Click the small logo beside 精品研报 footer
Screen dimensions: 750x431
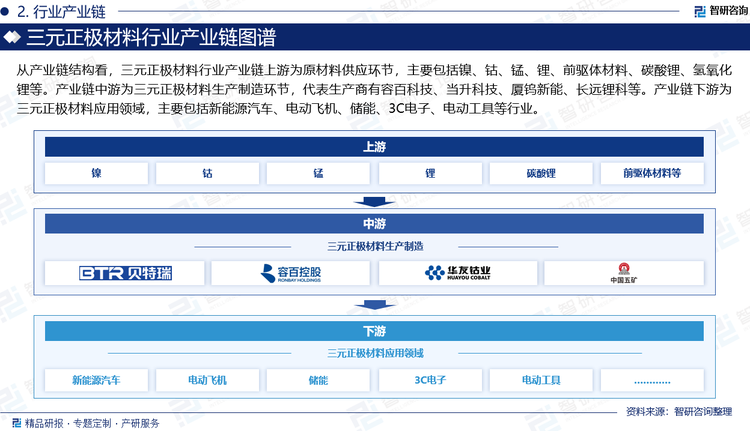coord(17,423)
